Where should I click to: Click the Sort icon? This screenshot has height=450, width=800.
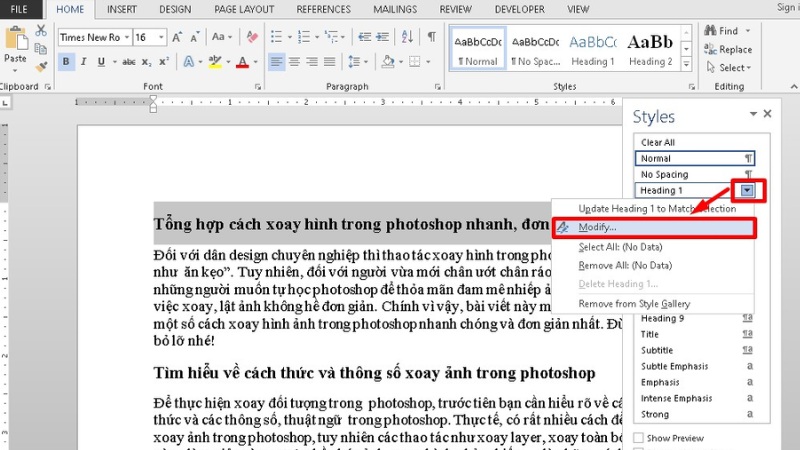point(407,37)
